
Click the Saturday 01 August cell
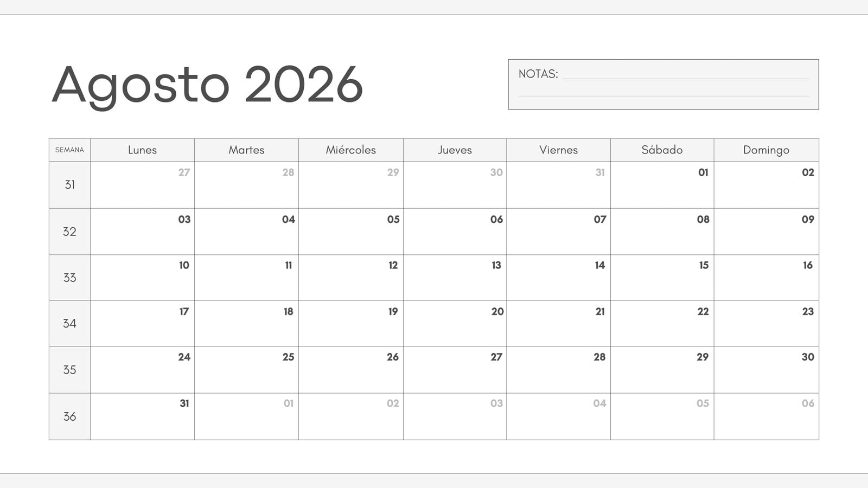click(x=662, y=185)
